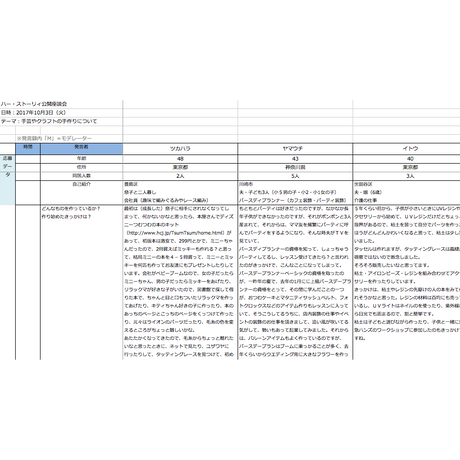Select the ヤマウチ header cell
Screen dimensions: 460x460
295,149
